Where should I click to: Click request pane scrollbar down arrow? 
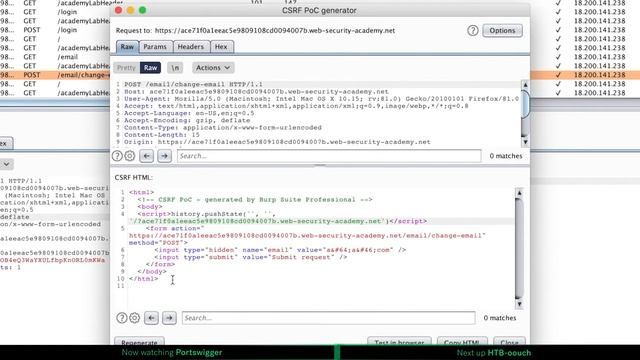[525, 142]
